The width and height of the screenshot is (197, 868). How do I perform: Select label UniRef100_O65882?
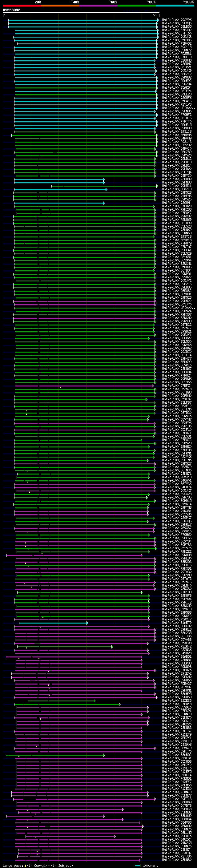pos(177,291)
